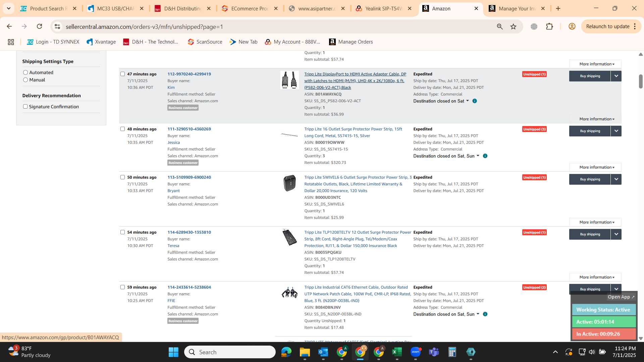
Task: Click the Windows taskbar Search box
Action: (x=230, y=352)
